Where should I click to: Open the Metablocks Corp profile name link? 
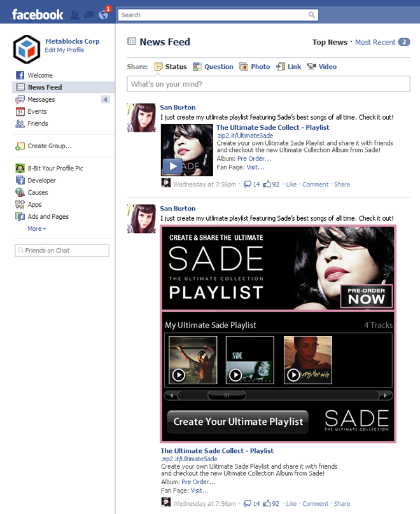coord(72,41)
